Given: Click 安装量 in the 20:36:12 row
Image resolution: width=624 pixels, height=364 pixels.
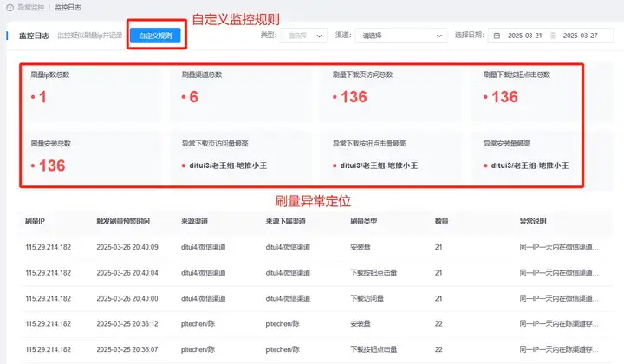Looking at the screenshot, I should coord(361,324).
